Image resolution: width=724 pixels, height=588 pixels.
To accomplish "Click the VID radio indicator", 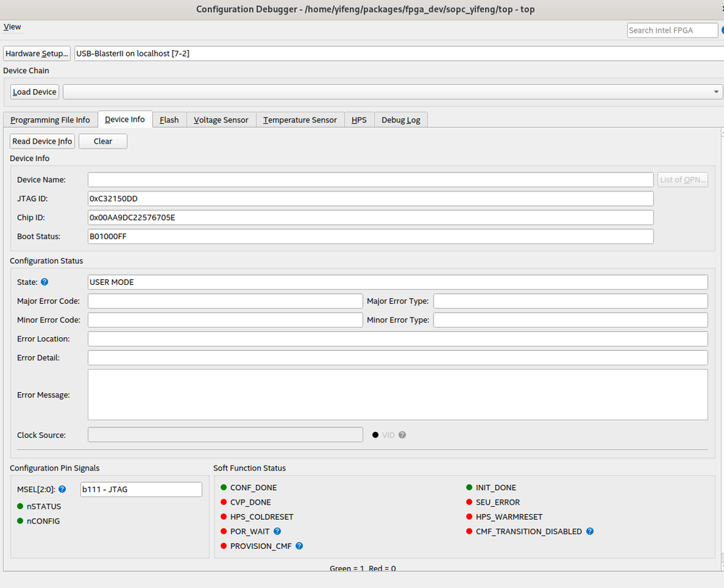I will pos(375,435).
